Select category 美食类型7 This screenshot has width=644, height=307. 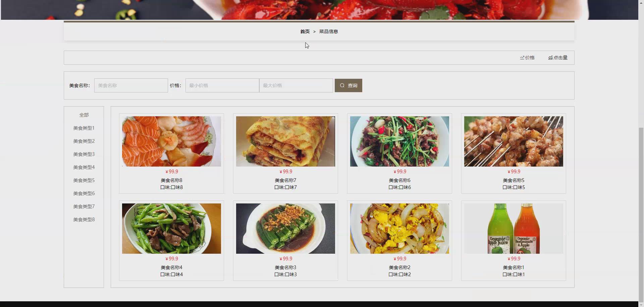pyautogui.click(x=84, y=206)
